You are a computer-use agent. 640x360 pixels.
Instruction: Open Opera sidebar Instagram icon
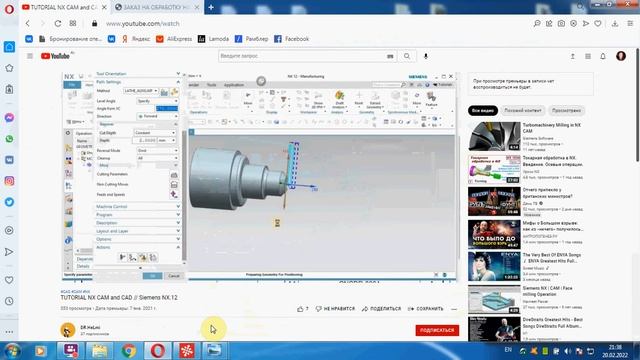[9, 181]
